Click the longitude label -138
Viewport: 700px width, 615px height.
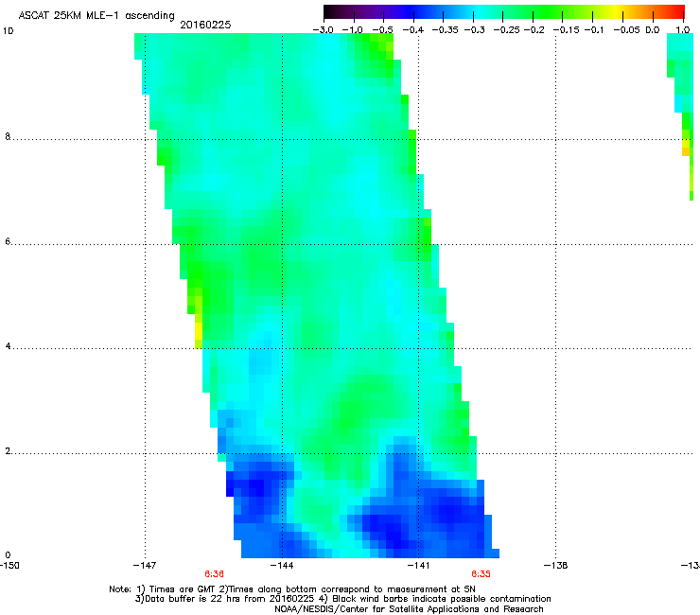(x=556, y=566)
